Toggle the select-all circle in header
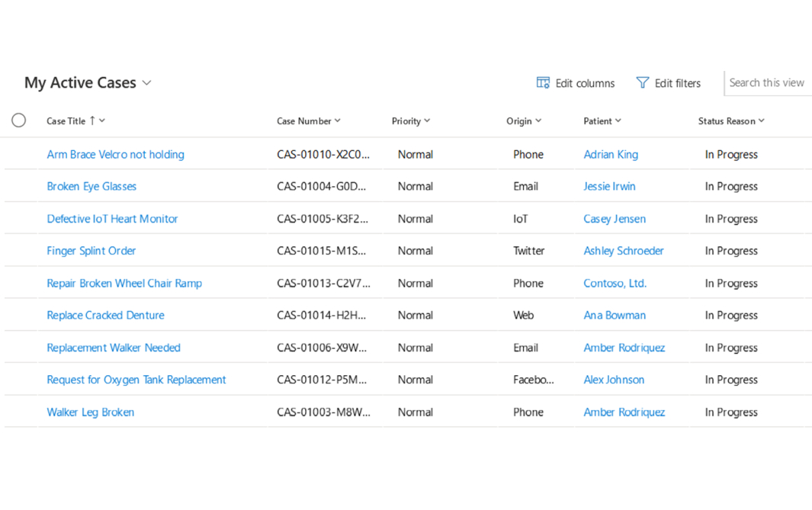Viewport: 812px width, 510px height. [x=19, y=120]
